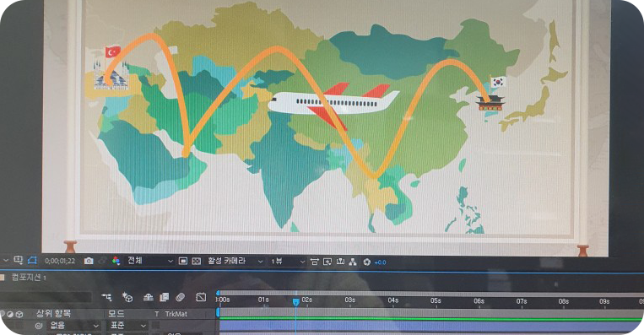Open the composition mini-flowchart icon in timeline

[x=106, y=297]
